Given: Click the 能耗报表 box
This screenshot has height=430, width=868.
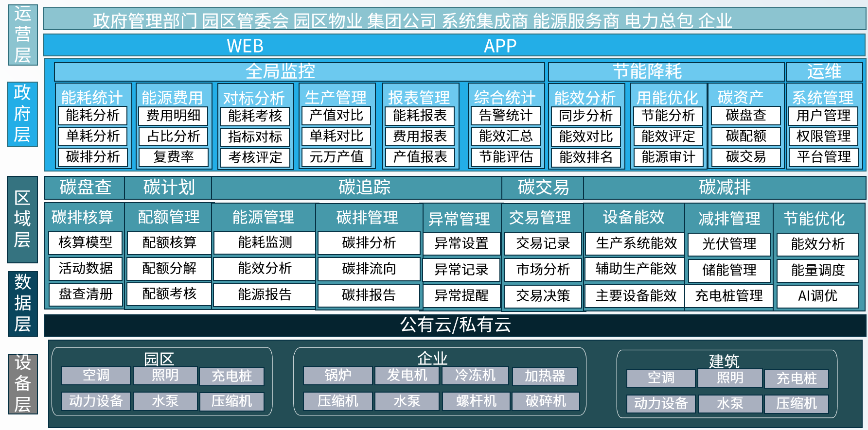Looking at the screenshot, I should tap(420, 116).
